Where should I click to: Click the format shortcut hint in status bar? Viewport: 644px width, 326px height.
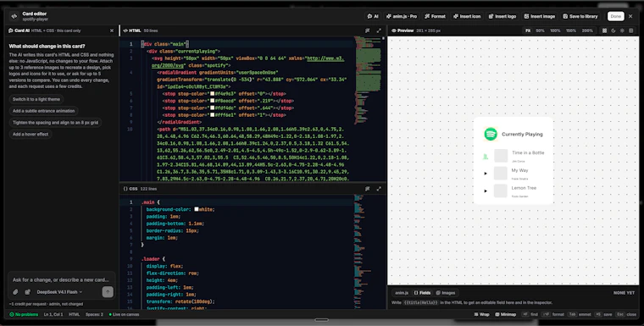click(552, 314)
